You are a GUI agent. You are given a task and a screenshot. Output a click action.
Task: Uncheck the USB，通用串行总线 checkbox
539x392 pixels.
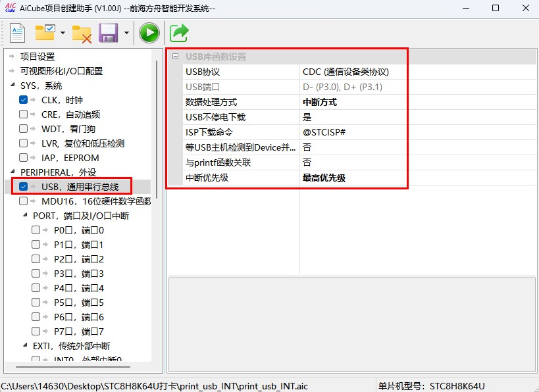coord(24,187)
